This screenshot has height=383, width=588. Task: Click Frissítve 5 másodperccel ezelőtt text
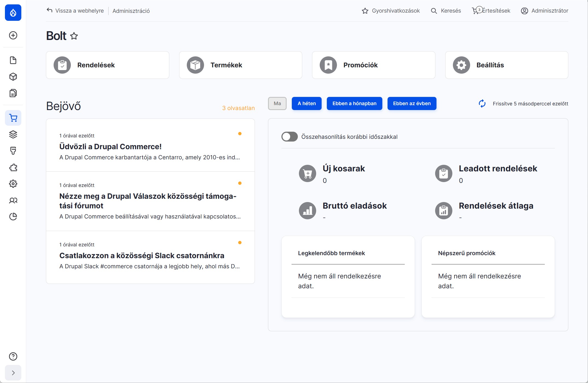tap(530, 104)
